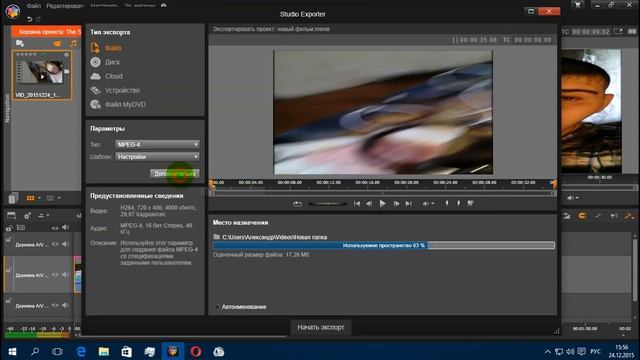
Task: Click 00:00:16.00 on the export ruler
Action: [x=367, y=182]
